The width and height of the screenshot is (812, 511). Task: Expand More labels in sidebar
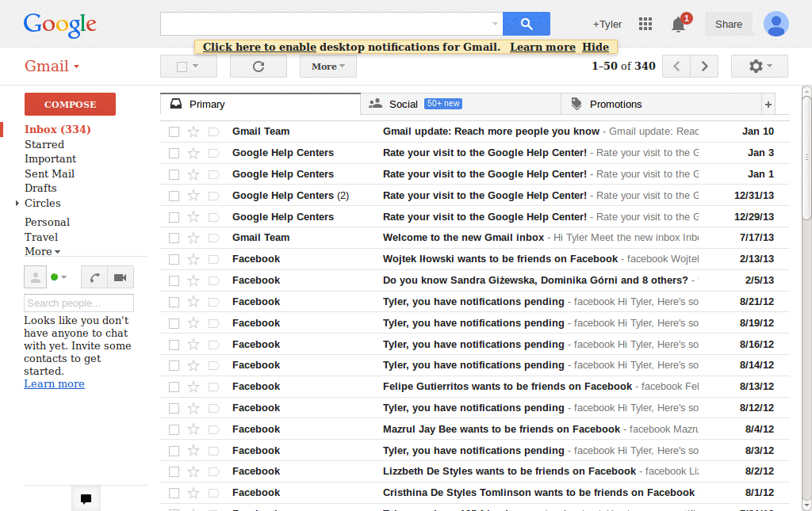pyautogui.click(x=43, y=251)
